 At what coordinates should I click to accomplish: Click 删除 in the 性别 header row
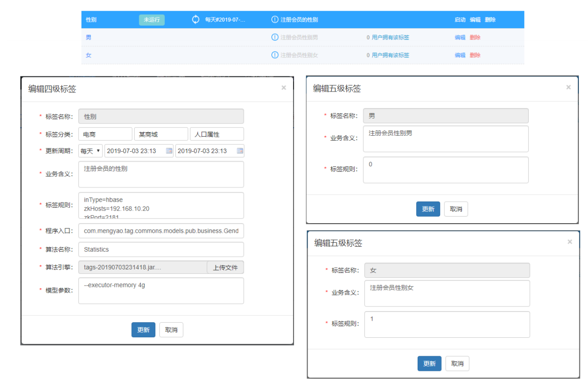coord(490,20)
